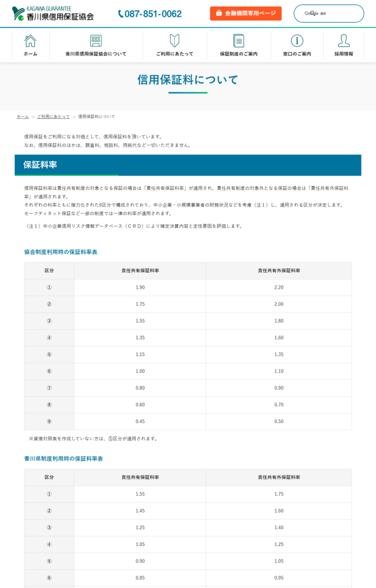376x588 pixels.
Task: Open 窓口のご案内 menu item
Action: pyautogui.click(x=297, y=54)
